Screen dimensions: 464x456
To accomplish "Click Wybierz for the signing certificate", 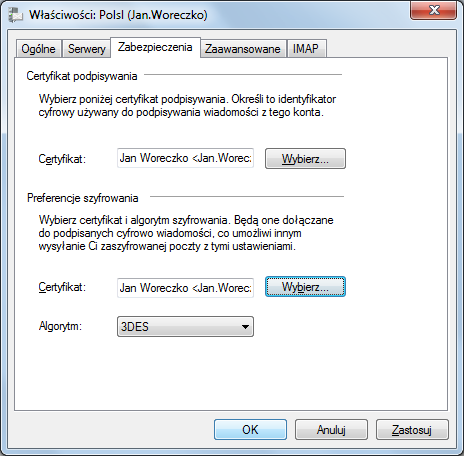I will pyautogui.click(x=305, y=159).
